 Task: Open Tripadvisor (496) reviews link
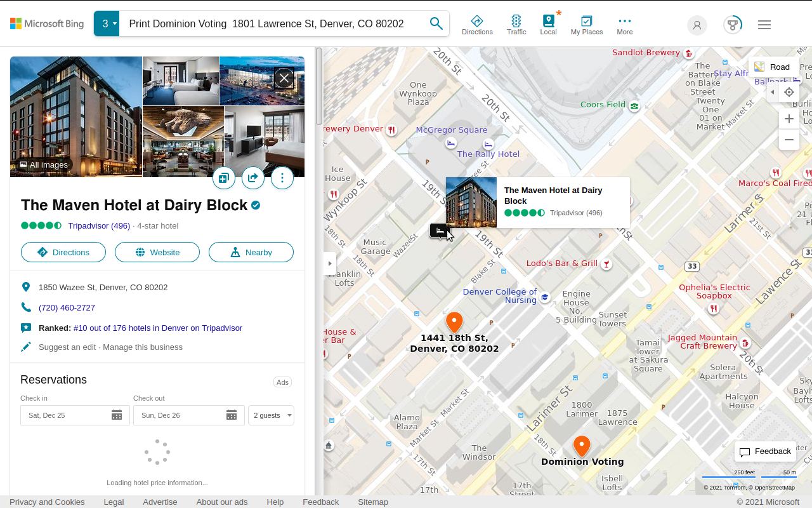pyautogui.click(x=99, y=225)
